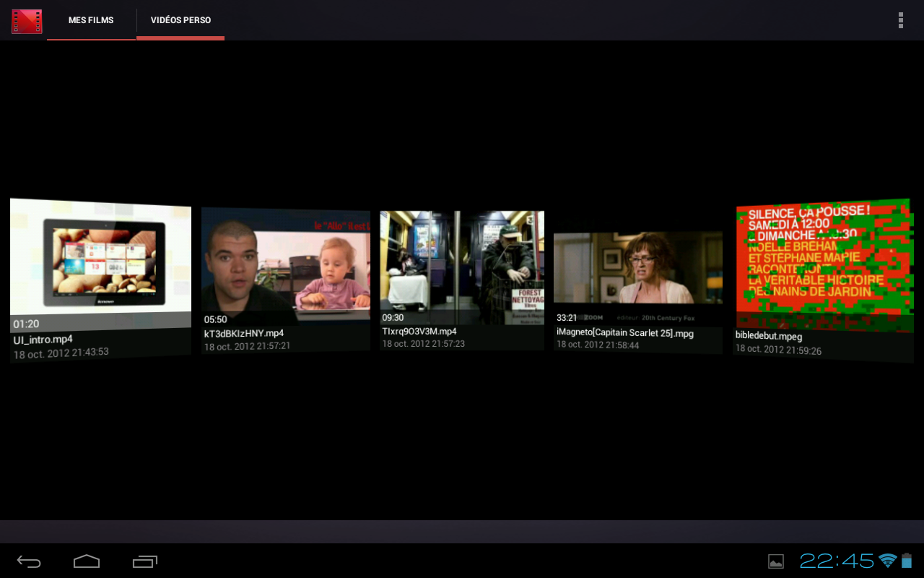Tap the battery status icon
This screenshot has height=578, width=924.
907,561
